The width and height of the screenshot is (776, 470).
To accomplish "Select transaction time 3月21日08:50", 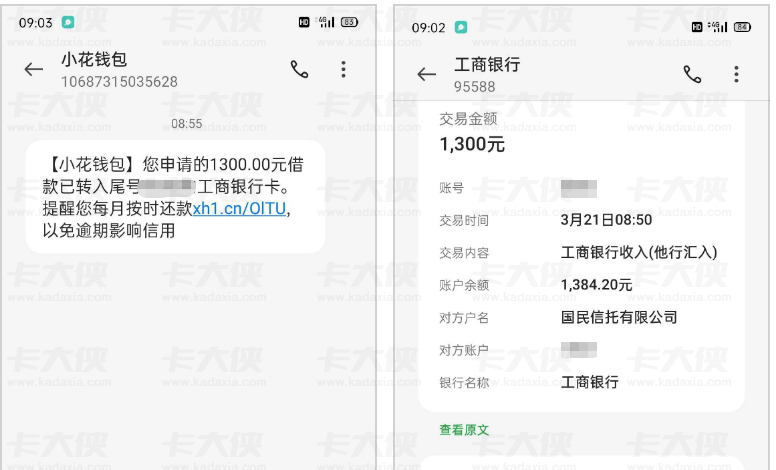I will point(606,220).
